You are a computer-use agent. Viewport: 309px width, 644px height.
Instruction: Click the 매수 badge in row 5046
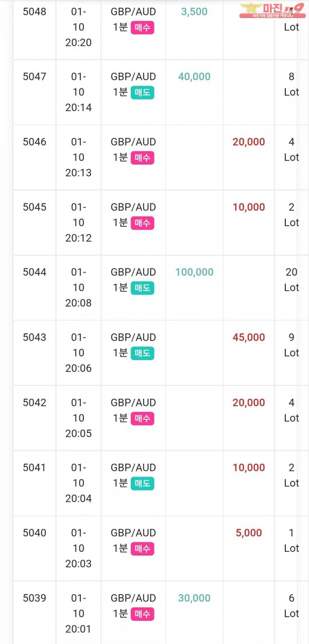(142, 158)
